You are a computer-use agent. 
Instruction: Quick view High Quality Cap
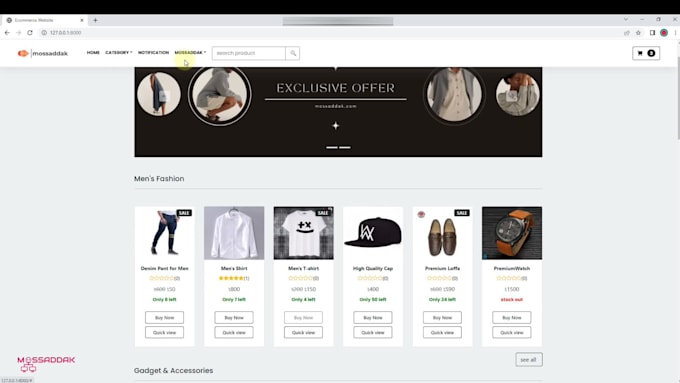tap(373, 332)
